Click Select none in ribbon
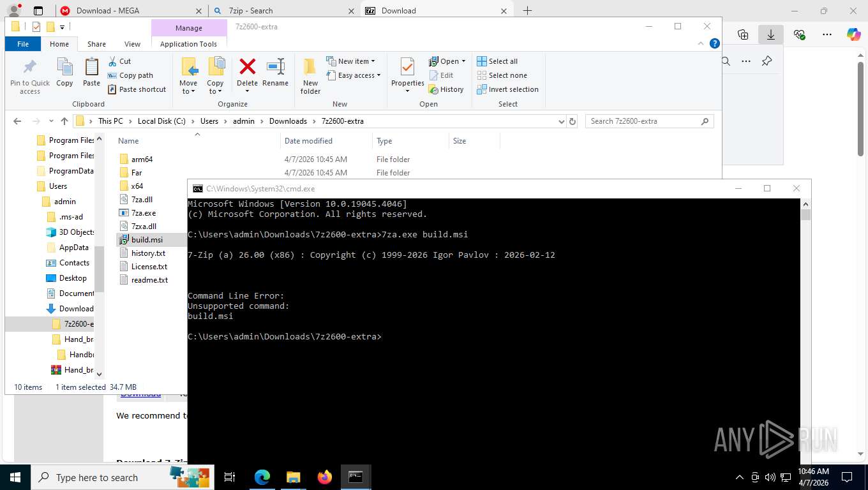This screenshot has width=868, height=490. [502, 75]
